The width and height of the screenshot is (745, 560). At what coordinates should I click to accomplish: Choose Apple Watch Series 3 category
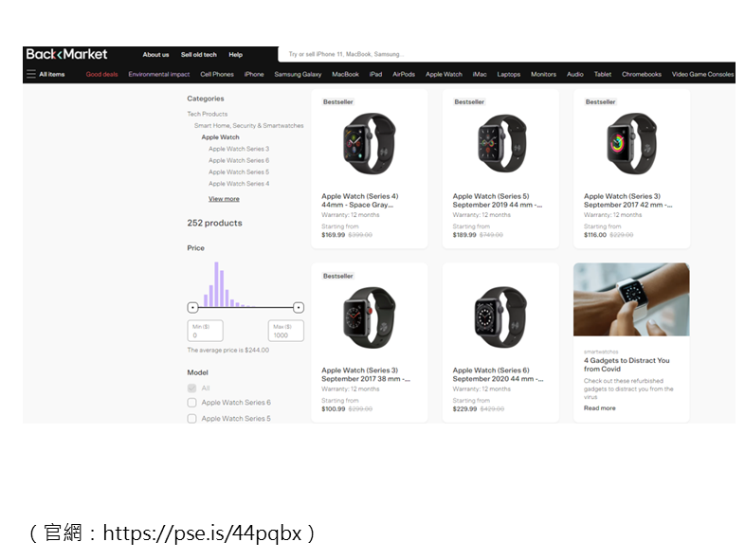(239, 149)
